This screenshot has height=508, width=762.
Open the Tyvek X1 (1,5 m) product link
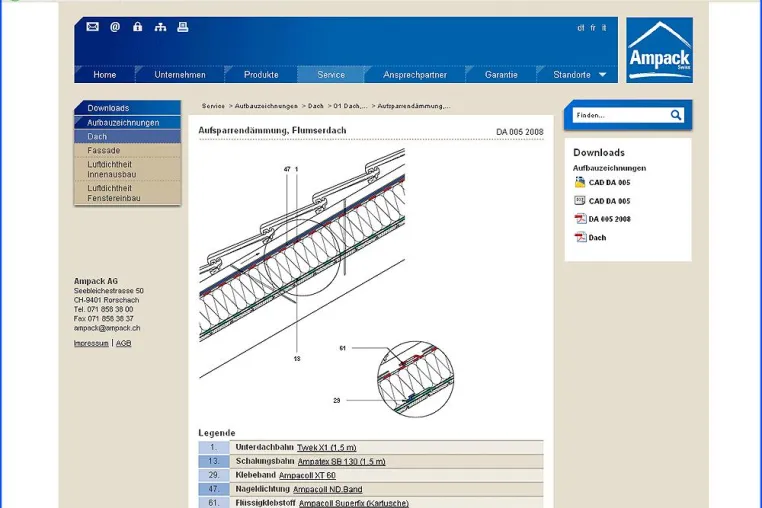327,447
